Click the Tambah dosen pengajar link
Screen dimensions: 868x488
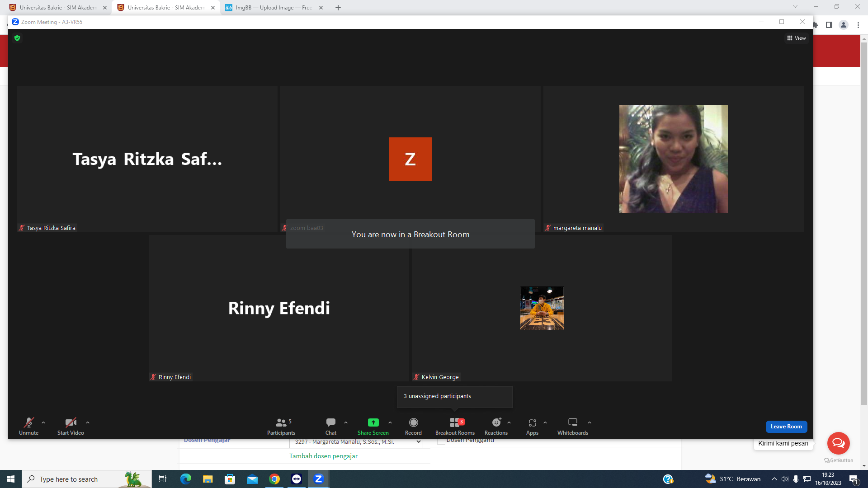coord(323,456)
